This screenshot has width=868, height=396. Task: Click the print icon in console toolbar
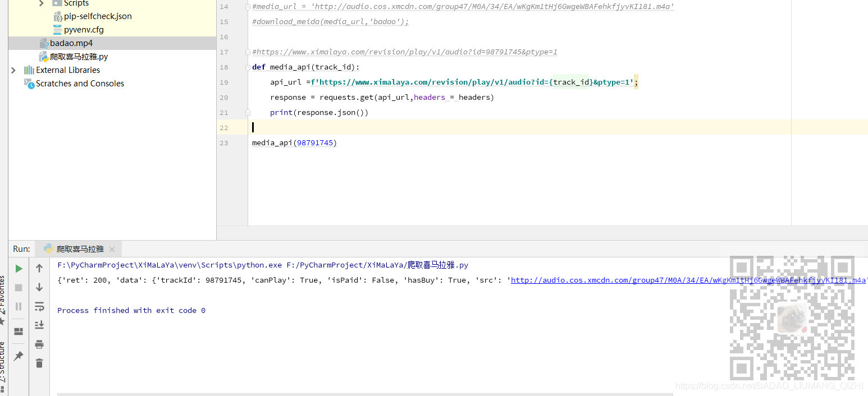pos(39,344)
